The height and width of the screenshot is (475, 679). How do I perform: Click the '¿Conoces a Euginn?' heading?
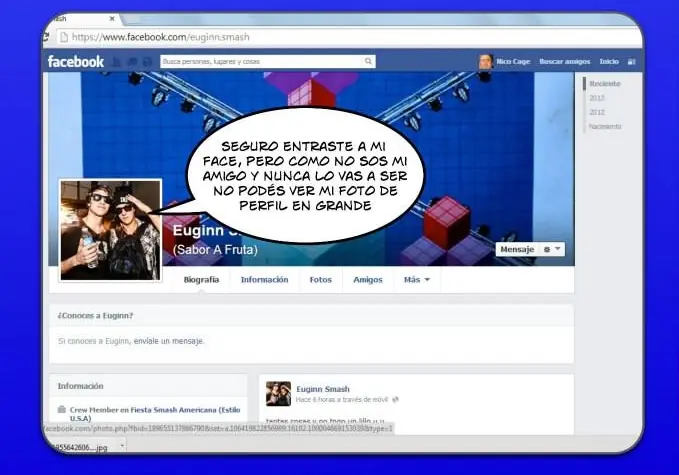click(95, 316)
